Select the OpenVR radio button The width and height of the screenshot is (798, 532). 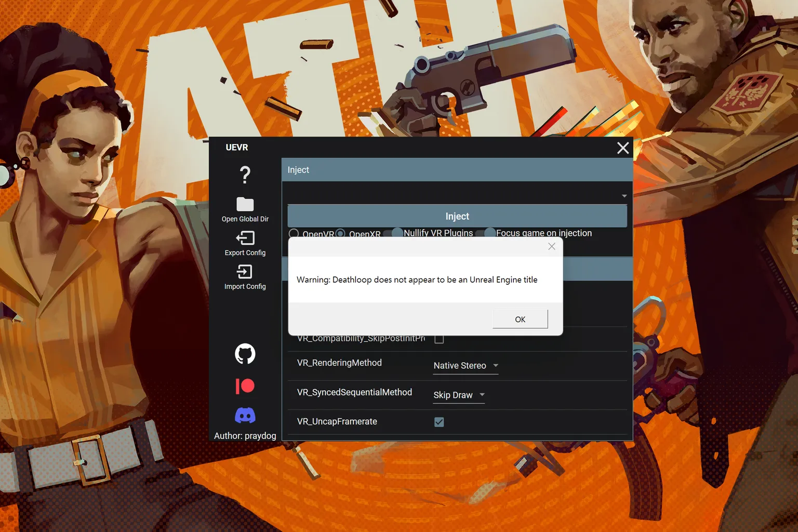coord(294,234)
